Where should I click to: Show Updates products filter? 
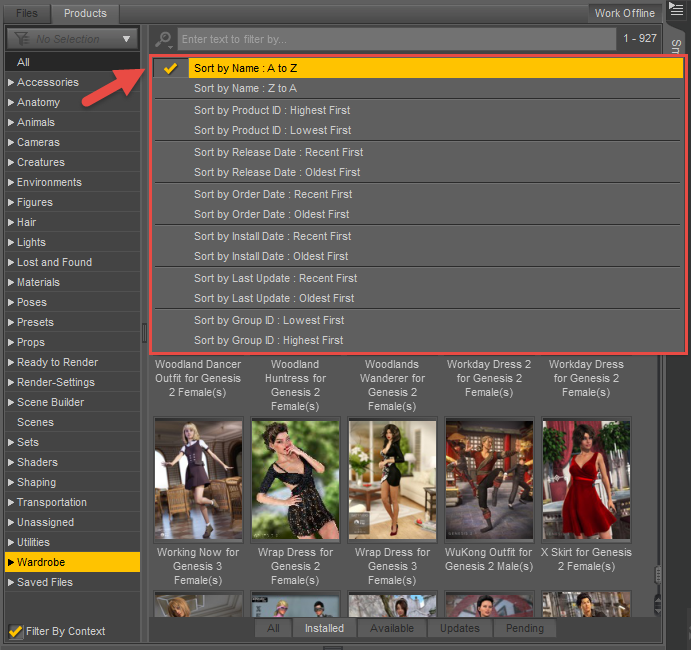tap(460, 628)
